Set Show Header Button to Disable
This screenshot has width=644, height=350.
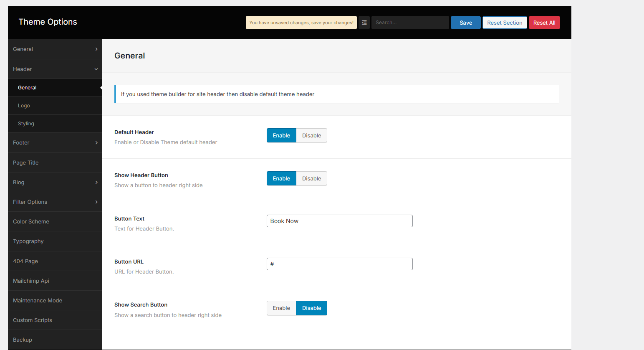[x=311, y=179]
